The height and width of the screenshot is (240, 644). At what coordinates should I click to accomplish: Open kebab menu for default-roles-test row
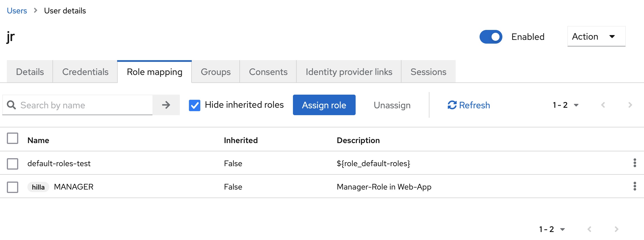click(635, 163)
